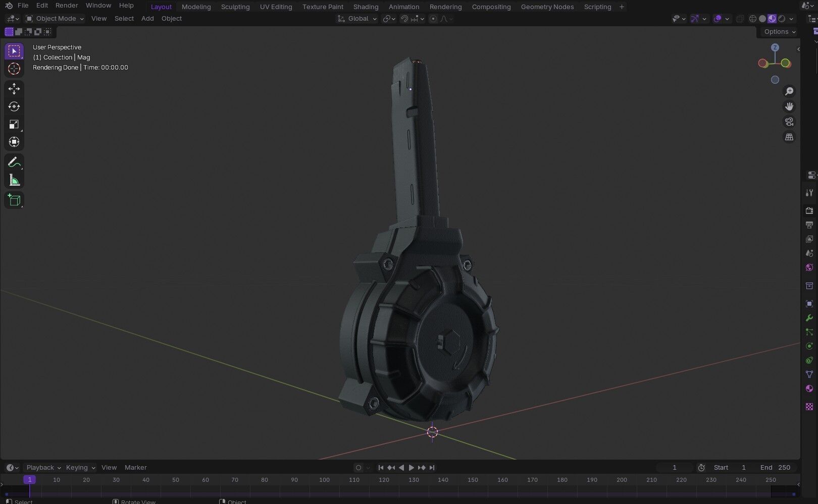Select the Select Box tool
Screen dimensions: 818x504
(14, 51)
